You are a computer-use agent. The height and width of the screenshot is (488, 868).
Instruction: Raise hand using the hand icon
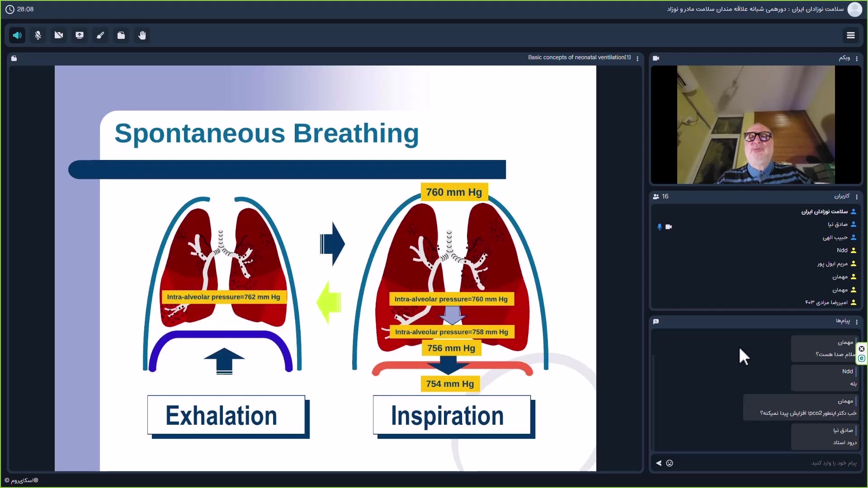[x=142, y=35]
